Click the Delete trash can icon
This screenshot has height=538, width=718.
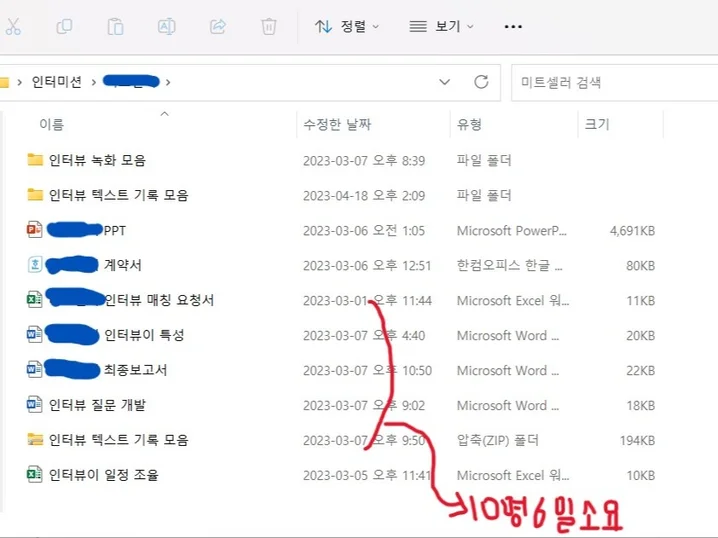pyautogui.click(x=268, y=27)
